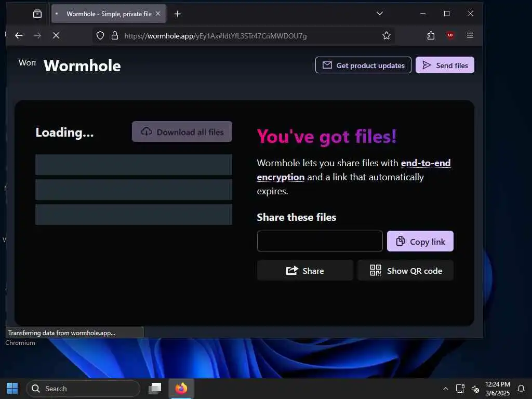
Task: Click Download all files button
Action: coord(182,131)
